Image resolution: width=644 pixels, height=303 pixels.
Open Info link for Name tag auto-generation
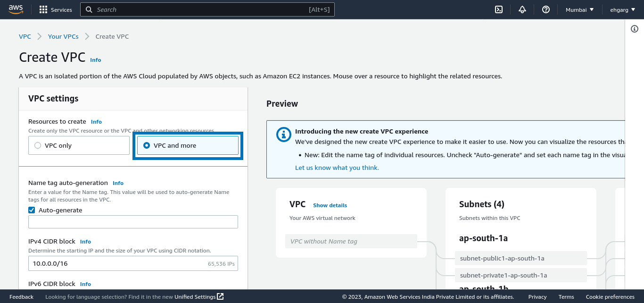tap(118, 183)
